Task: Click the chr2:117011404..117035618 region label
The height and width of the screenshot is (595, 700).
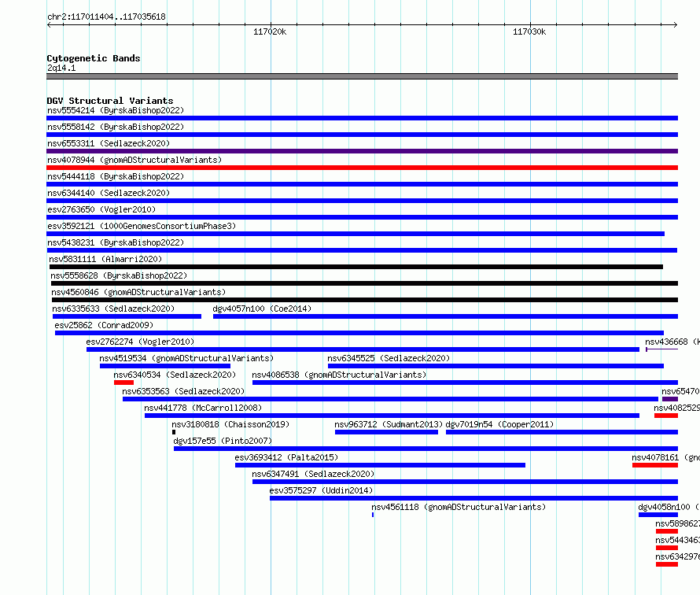Action: coord(106,17)
